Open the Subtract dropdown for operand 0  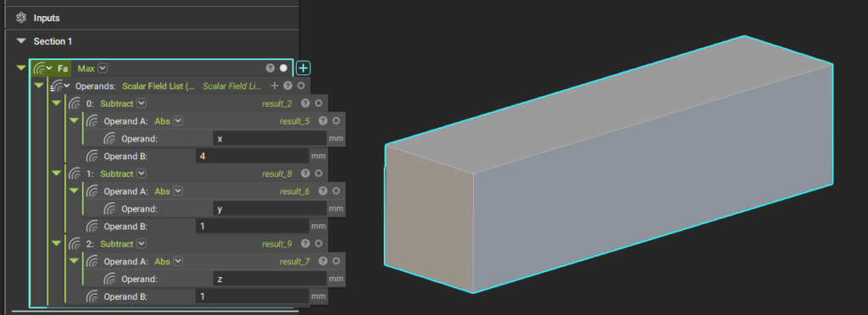(142, 103)
